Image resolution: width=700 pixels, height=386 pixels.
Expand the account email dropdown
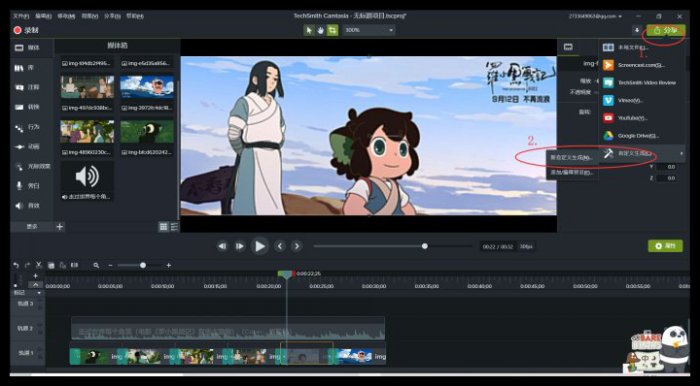tap(595, 16)
